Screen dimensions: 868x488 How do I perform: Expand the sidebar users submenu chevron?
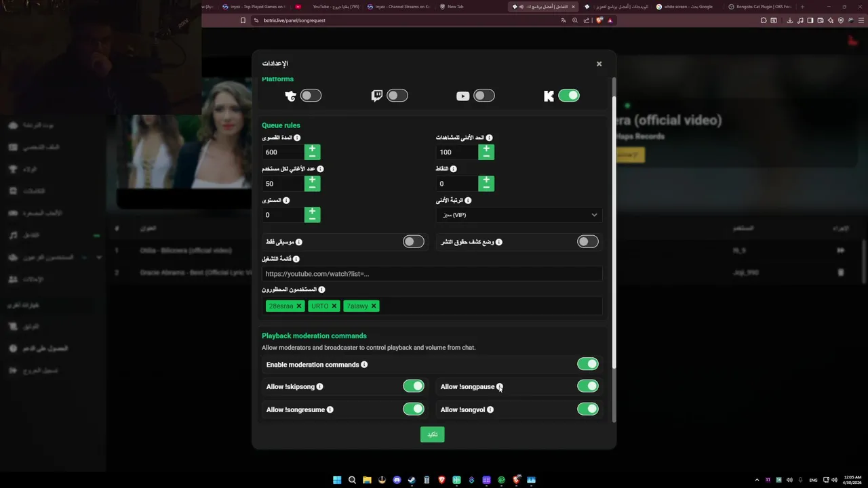pyautogui.click(x=99, y=258)
